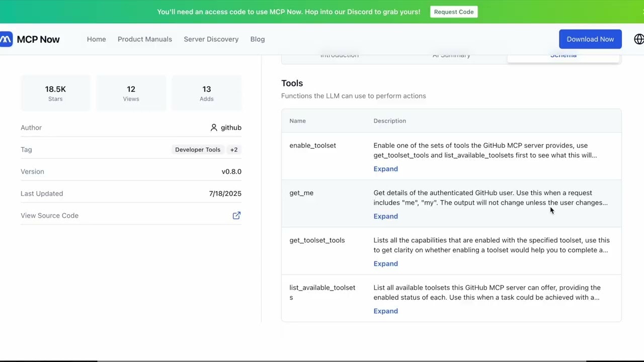This screenshot has height=362, width=644.
Task: Expand the list_available_toolsets description
Action: coord(385,311)
